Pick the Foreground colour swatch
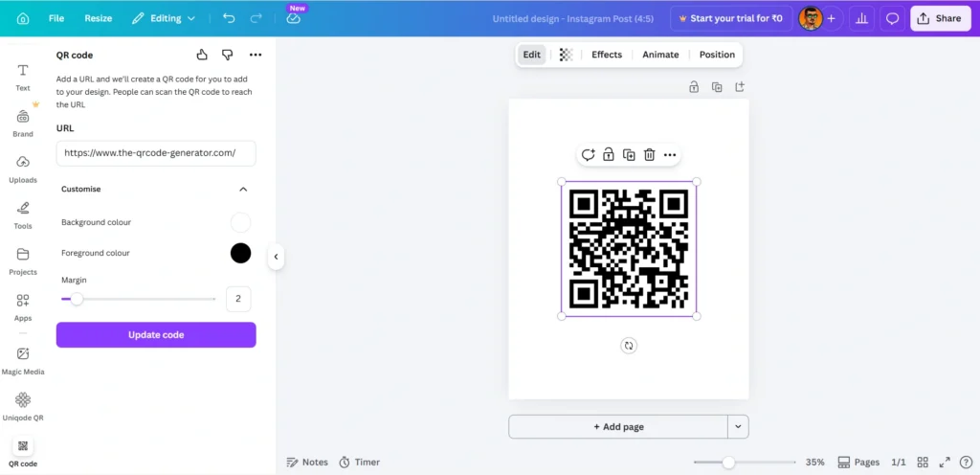This screenshot has height=475, width=980. point(240,253)
